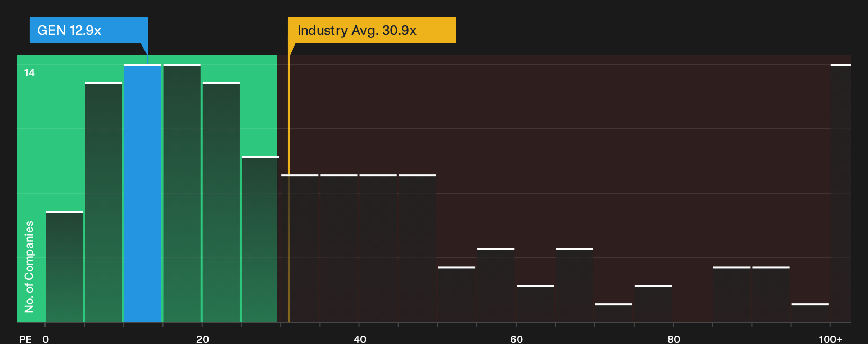Click the 5–10 PE histogram bar
The image size is (868, 344).
coord(103,202)
